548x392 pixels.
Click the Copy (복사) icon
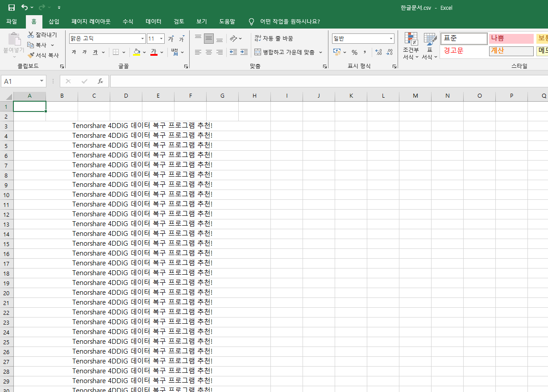pyautogui.click(x=31, y=45)
